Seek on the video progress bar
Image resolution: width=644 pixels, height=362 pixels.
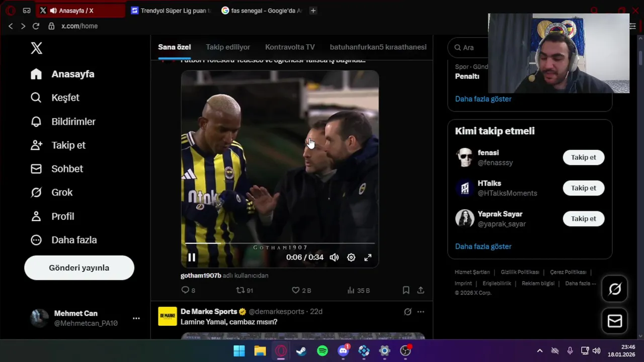coord(280,243)
